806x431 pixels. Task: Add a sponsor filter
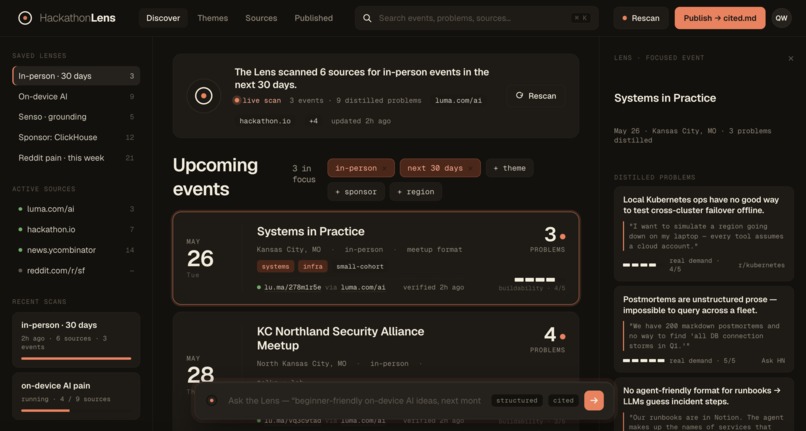(x=356, y=192)
